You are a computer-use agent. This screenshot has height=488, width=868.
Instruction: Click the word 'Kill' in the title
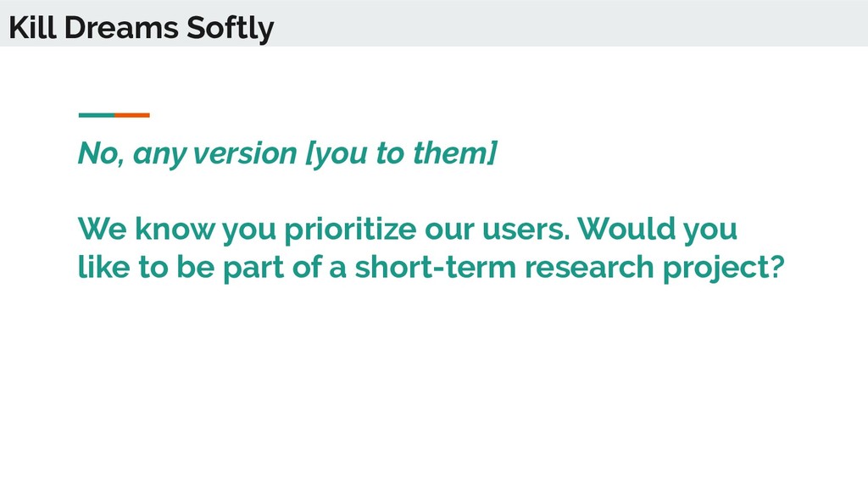pyautogui.click(x=33, y=28)
